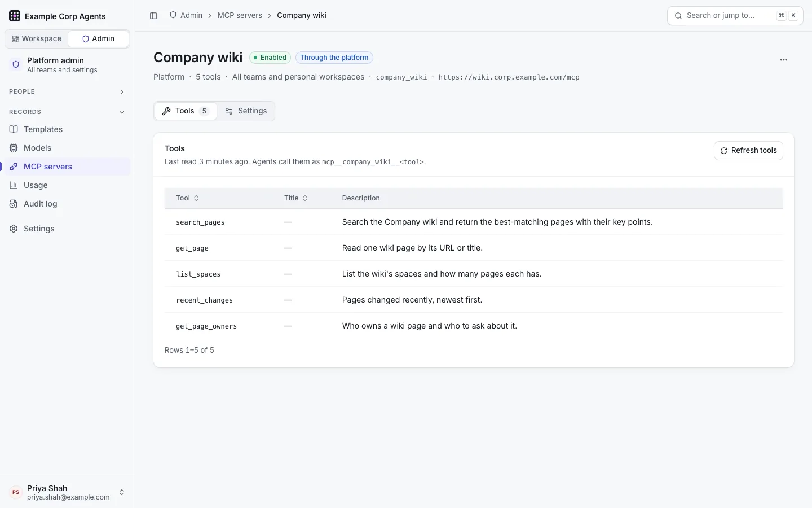Click the Refresh tools button

(x=748, y=151)
